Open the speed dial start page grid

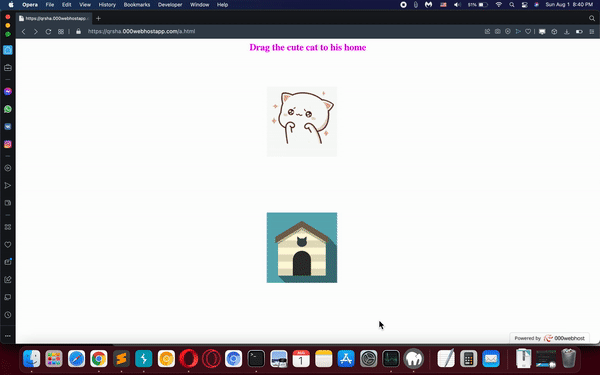[x=61, y=31]
